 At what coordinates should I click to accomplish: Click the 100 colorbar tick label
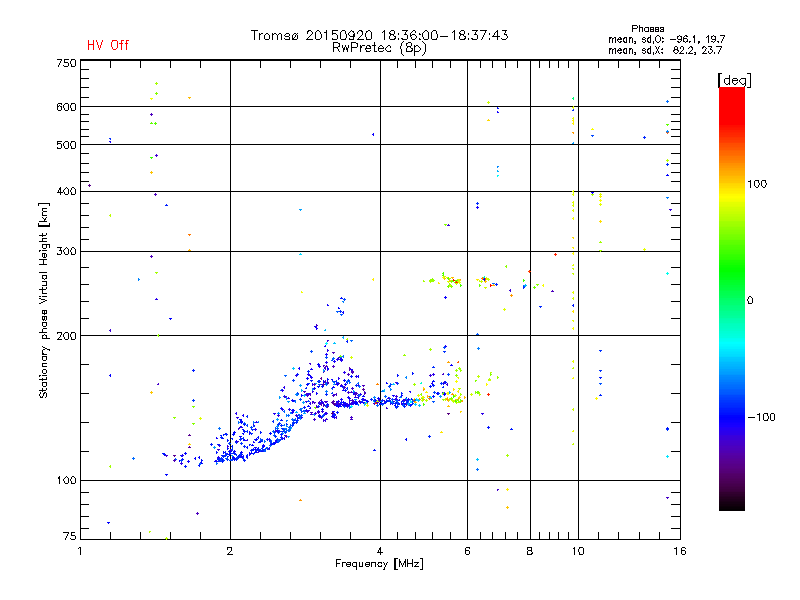pyautogui.click(x=757, y=184)
